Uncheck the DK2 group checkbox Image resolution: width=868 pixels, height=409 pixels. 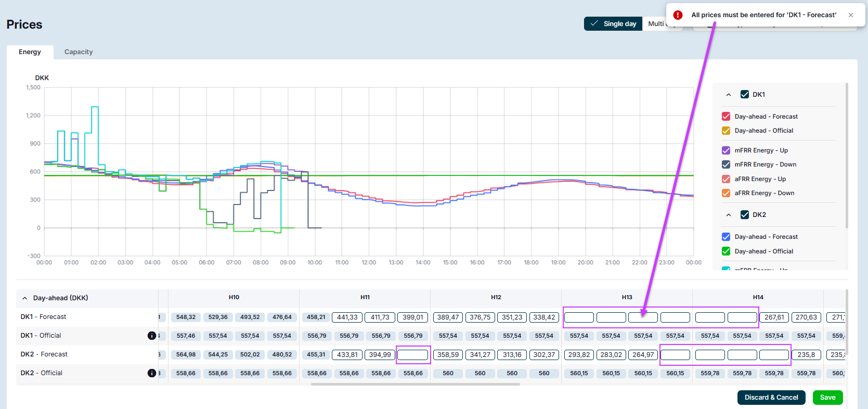point(745,215)
